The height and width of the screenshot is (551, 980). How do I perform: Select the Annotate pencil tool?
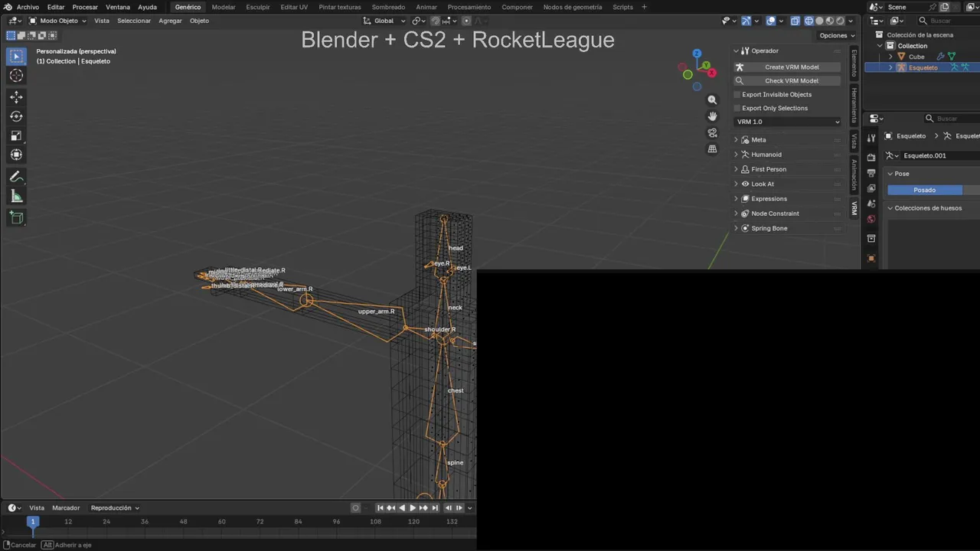(16, 177)
